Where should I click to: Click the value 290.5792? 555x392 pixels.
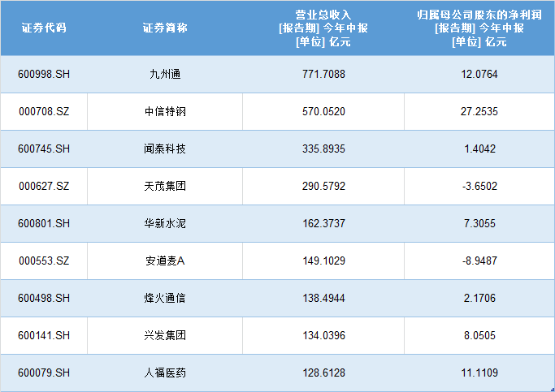323,187
